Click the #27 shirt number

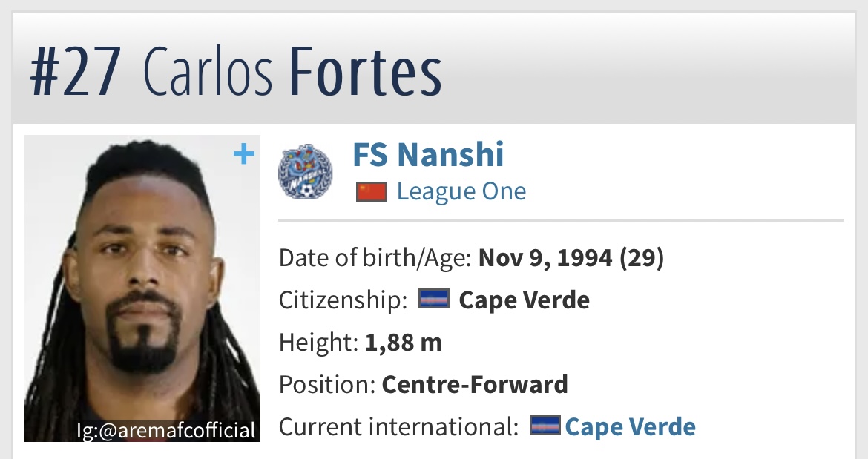coord(75,74)
